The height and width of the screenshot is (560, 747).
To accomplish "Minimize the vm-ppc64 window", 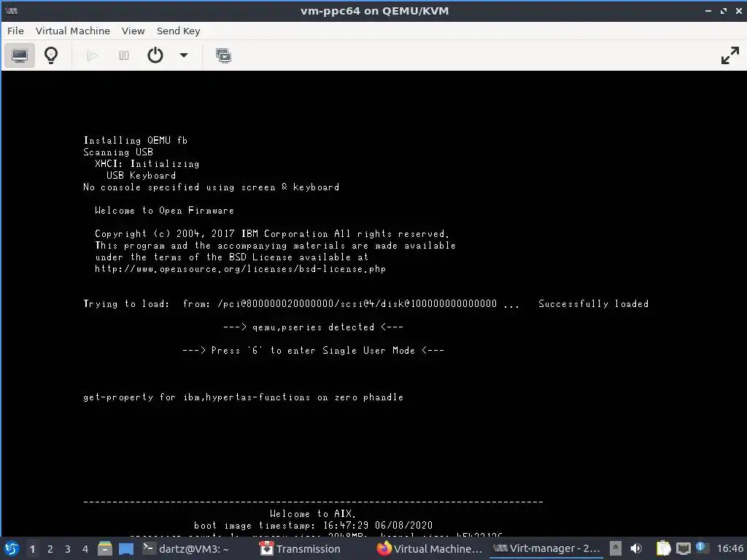I will [708, 11].
